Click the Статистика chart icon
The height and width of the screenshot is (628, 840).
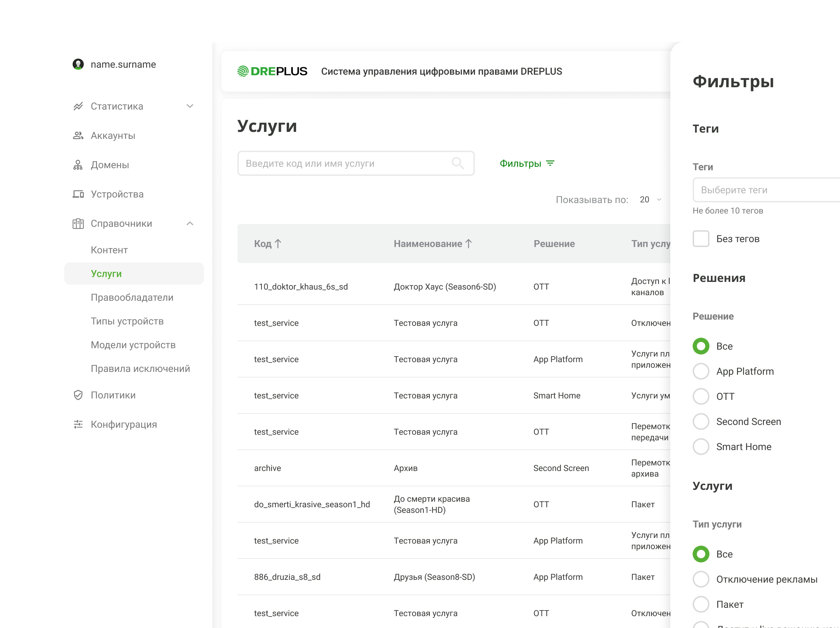78,106
